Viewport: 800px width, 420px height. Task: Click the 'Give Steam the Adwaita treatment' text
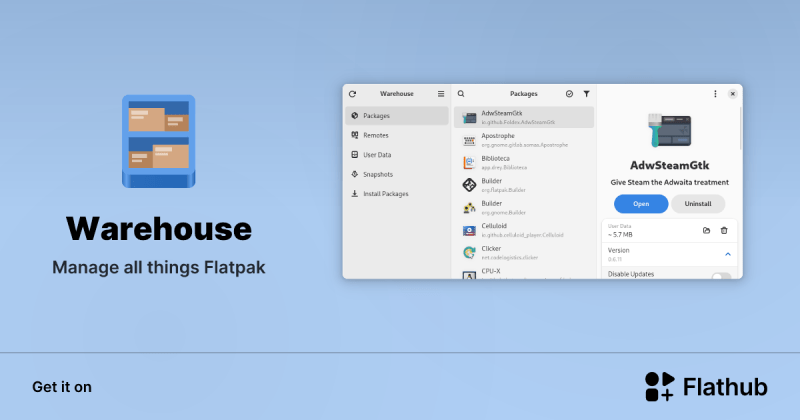[x=670, y=182]
